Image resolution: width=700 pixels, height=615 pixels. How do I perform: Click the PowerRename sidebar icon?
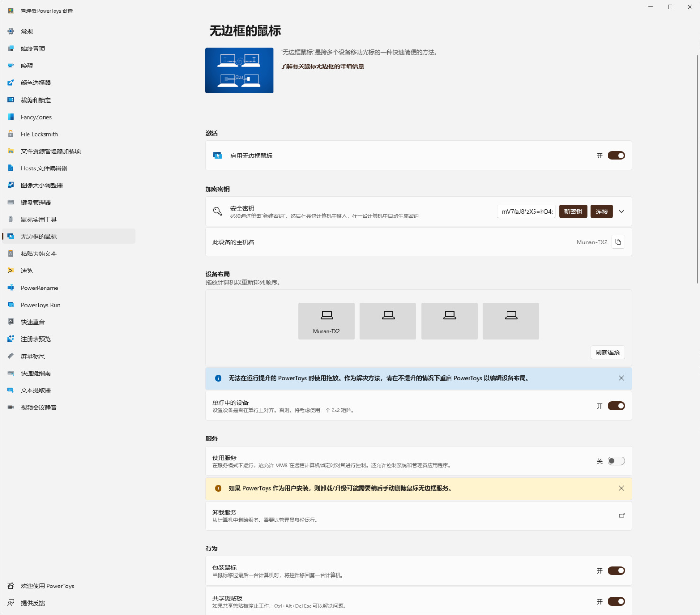10,288
